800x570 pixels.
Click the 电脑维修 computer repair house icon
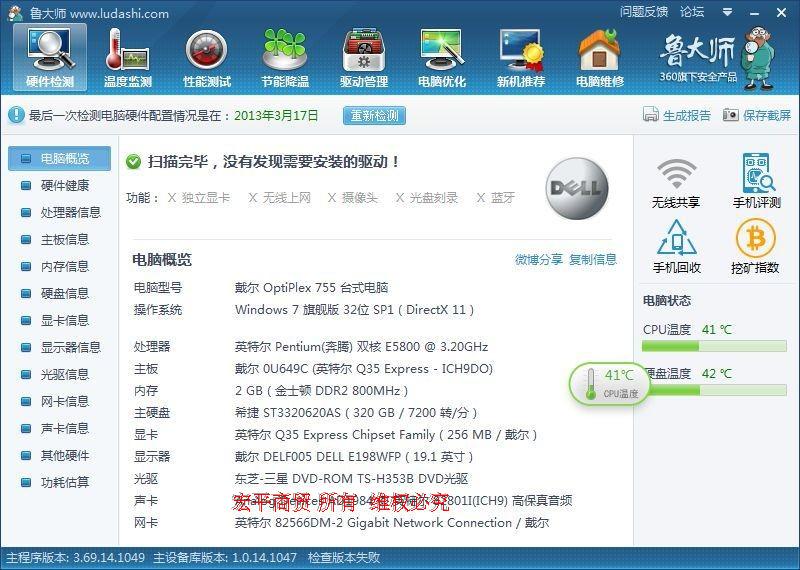click(599, 52)
